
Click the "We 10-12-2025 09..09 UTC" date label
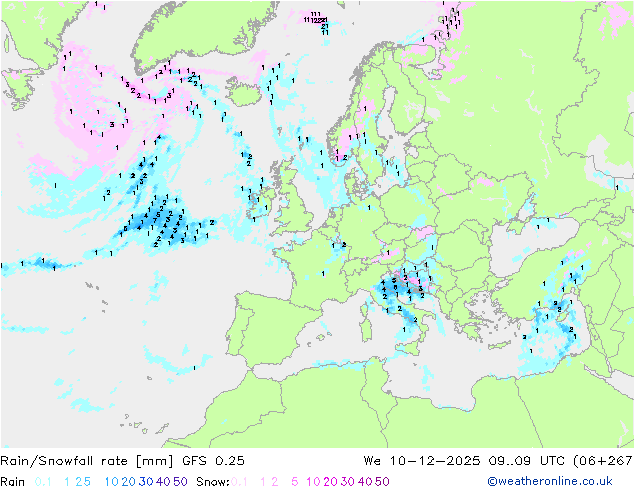[463, 461]
